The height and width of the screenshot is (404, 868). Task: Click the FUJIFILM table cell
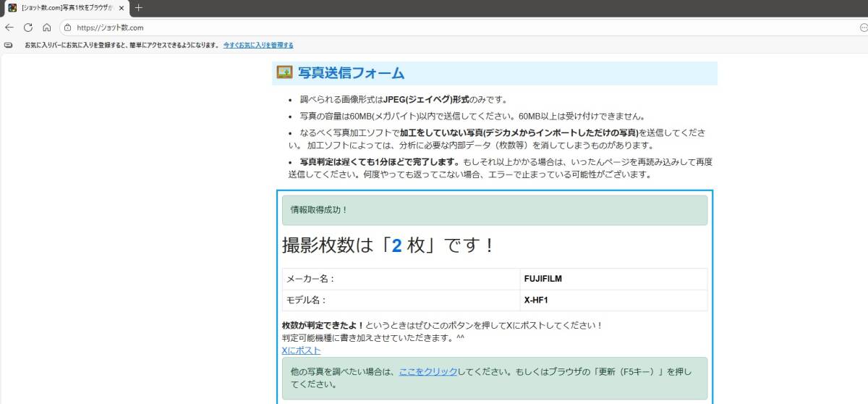pyautogui.click(x=613, y=279)
